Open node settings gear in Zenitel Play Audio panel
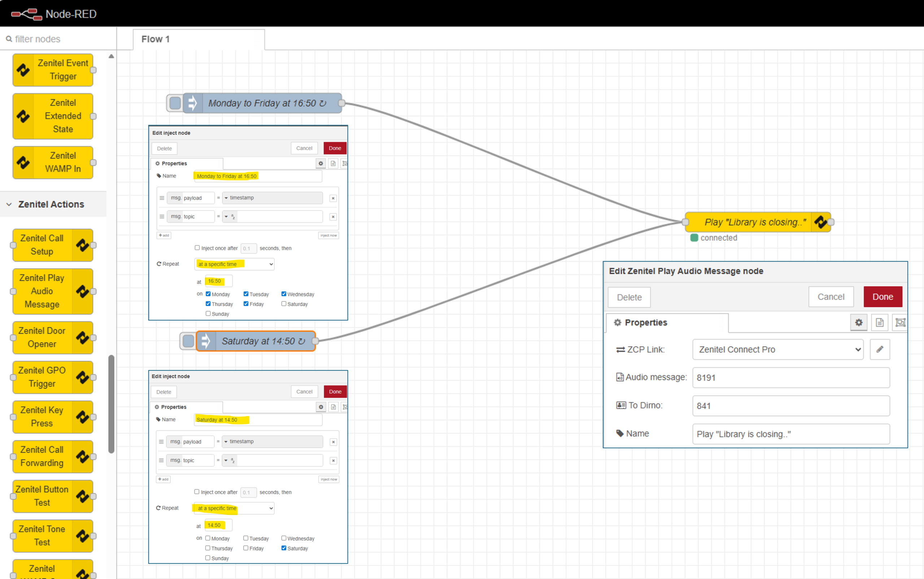924x579 pixels. (x=859, y=322)
